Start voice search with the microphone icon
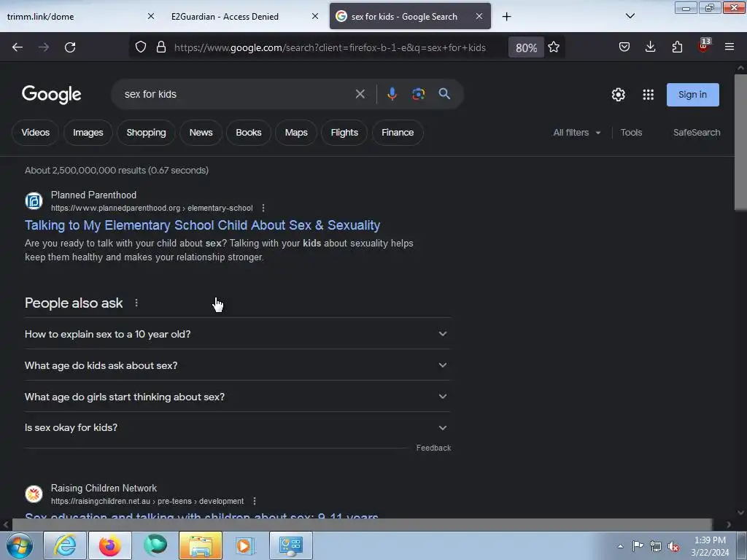The width and height of the screenshot is (747, 560). click(x=392, y=94)
